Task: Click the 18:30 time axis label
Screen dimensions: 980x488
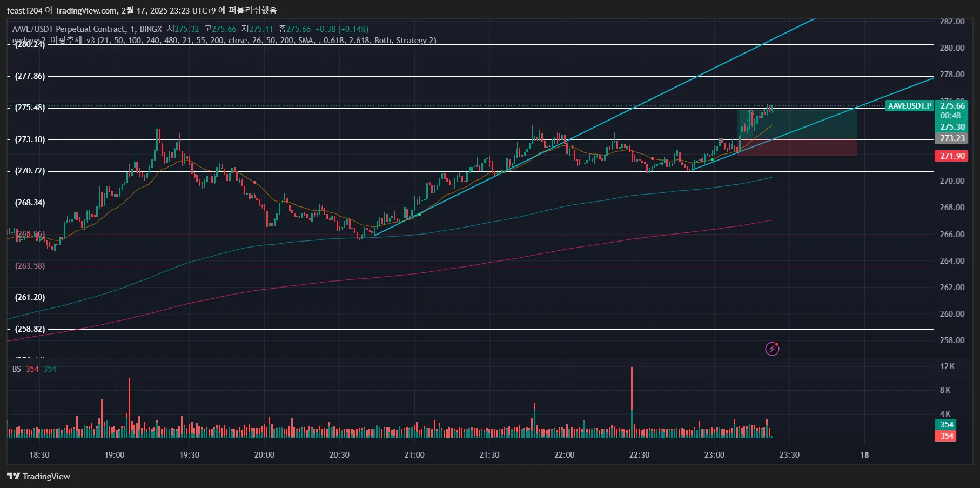Action: pos(39,455)
